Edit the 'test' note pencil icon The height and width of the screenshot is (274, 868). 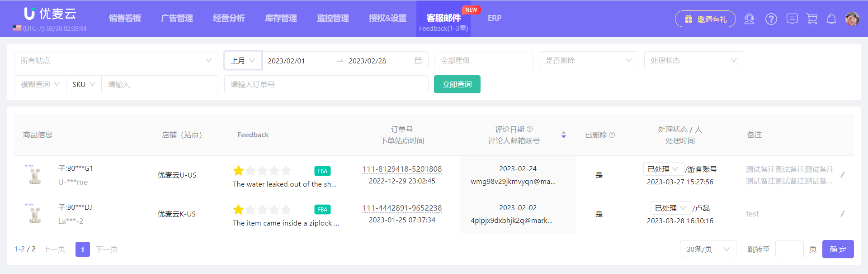click(x=843, y=214)
